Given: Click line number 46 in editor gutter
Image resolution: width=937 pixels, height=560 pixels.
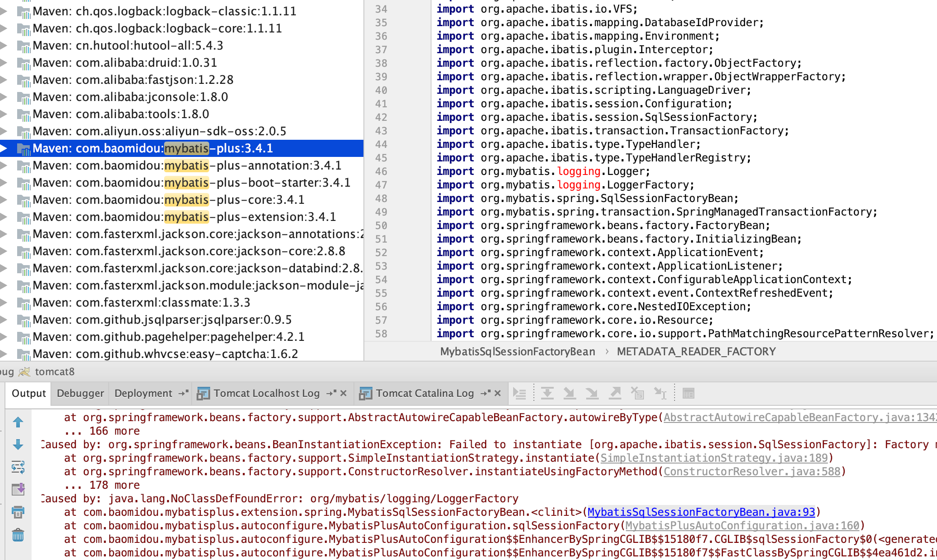Looking at the screenshot, I should click(381, 171).
